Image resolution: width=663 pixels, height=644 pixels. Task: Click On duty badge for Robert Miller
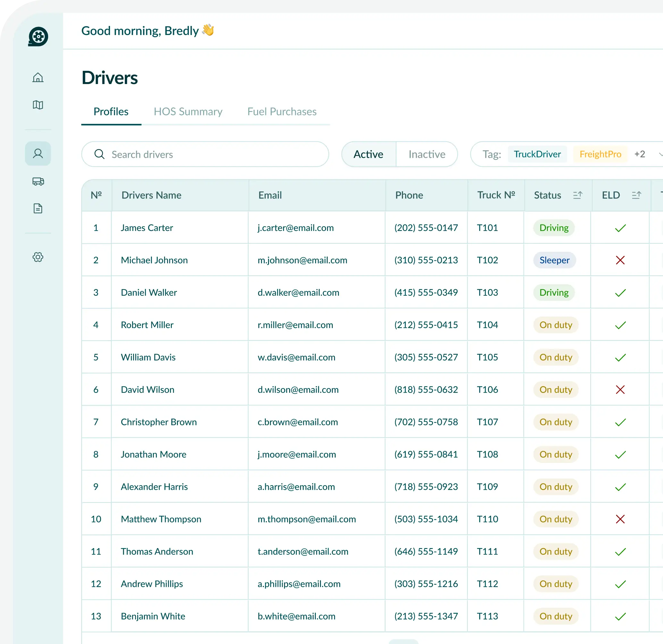pyautogui.click(x=556, y=325)
